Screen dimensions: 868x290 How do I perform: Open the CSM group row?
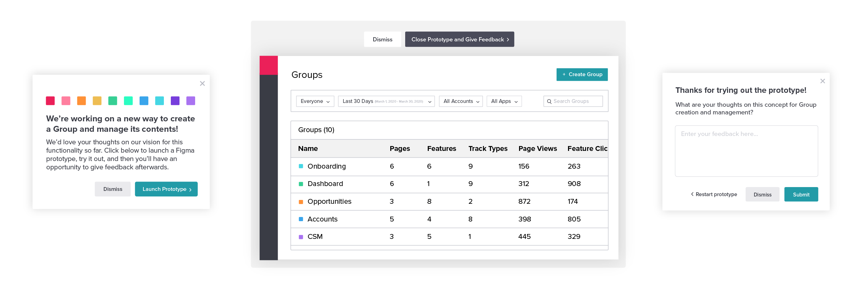pyautogui.click(x=450, y=237)
